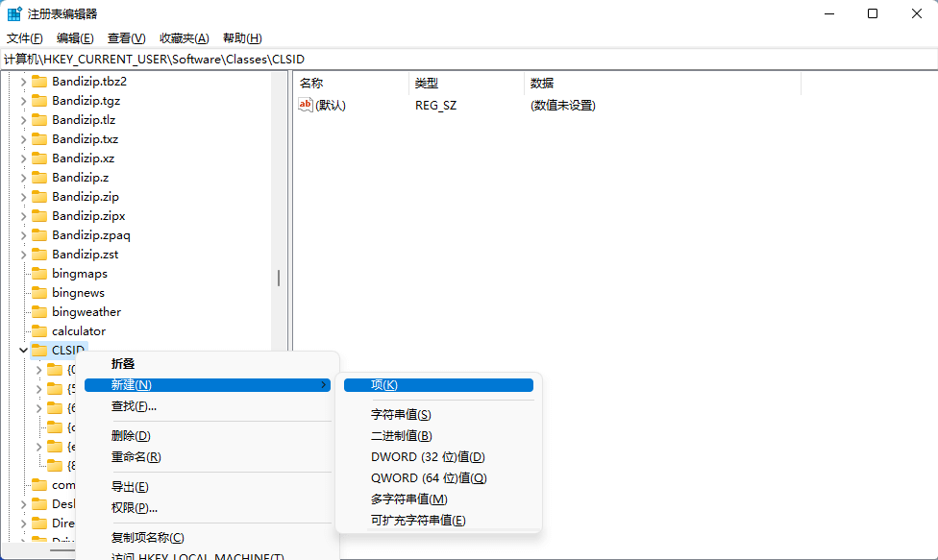Click the bingweather folder icon
The height and width of the screenshot is (560, 938).
(39, 312)
